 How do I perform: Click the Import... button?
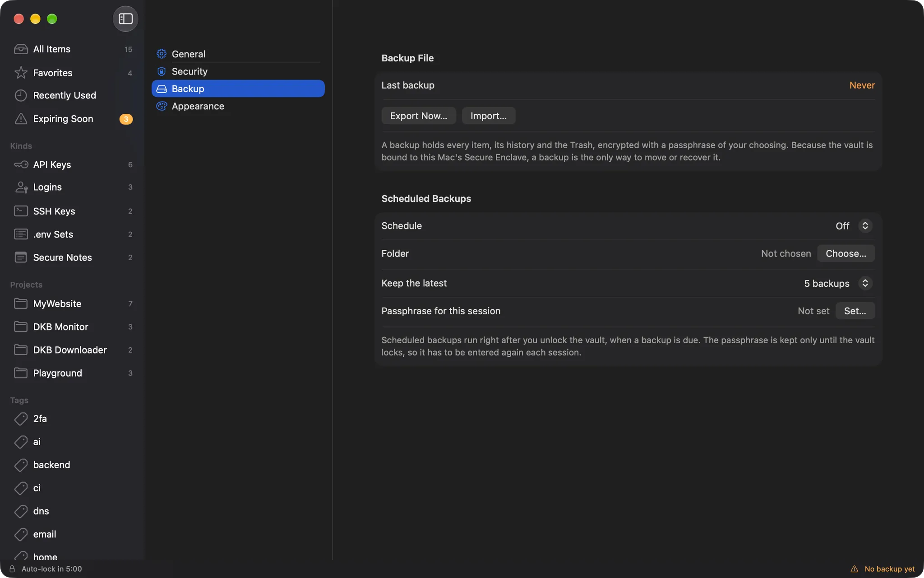click(489, 116)
